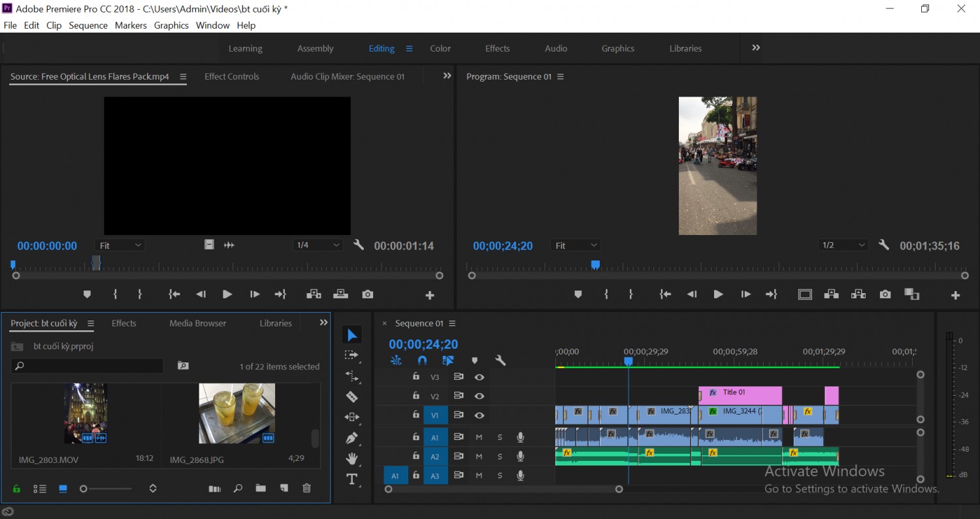980x519 pixels.
Task: Toggle Snap magnet in timeline
Action: (x=422, y=360)
